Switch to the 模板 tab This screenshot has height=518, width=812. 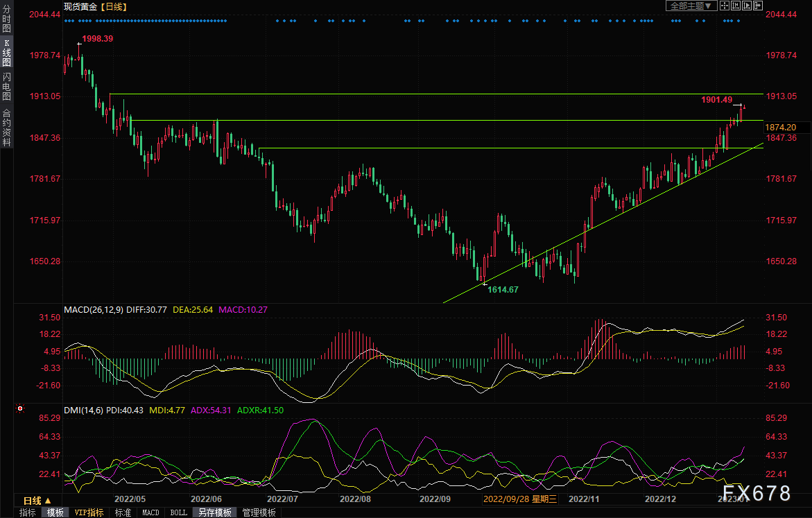[55, 512]
